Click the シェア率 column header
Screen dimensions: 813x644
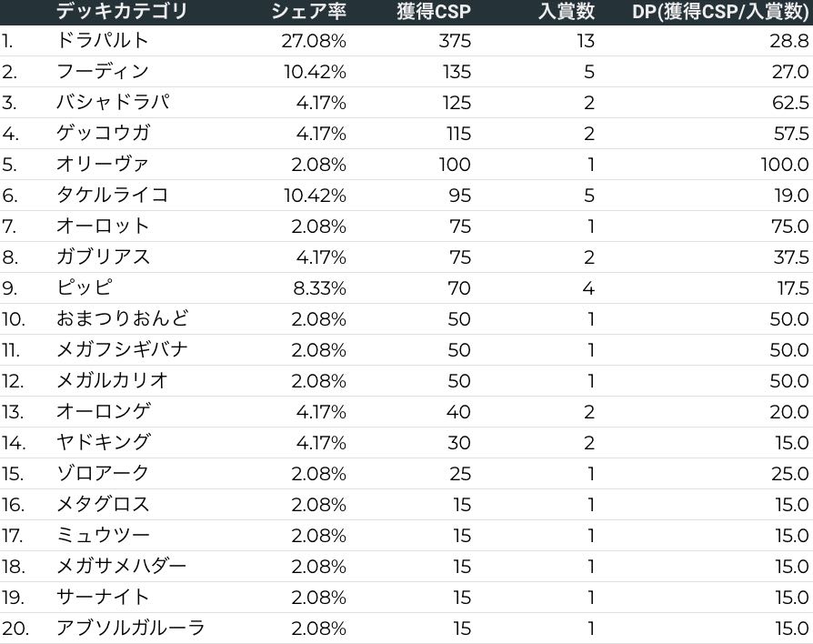(309, 12)
